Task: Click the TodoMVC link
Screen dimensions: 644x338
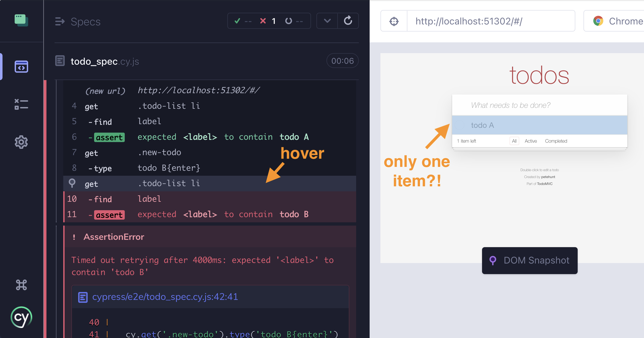Action: pyautogui.click(x=545, y=184)
